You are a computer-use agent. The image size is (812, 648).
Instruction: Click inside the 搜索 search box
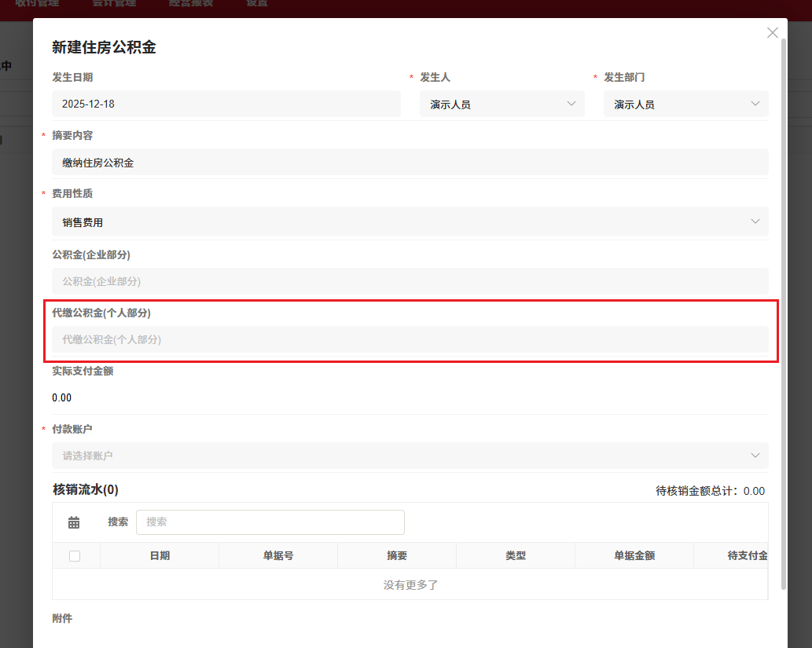(x=270, y=522)
